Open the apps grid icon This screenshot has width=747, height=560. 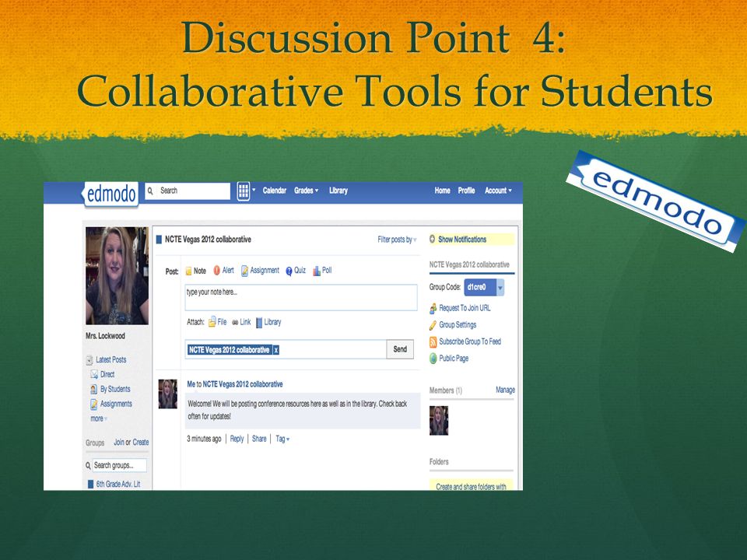pyautogui.click(x=244, y=191)
